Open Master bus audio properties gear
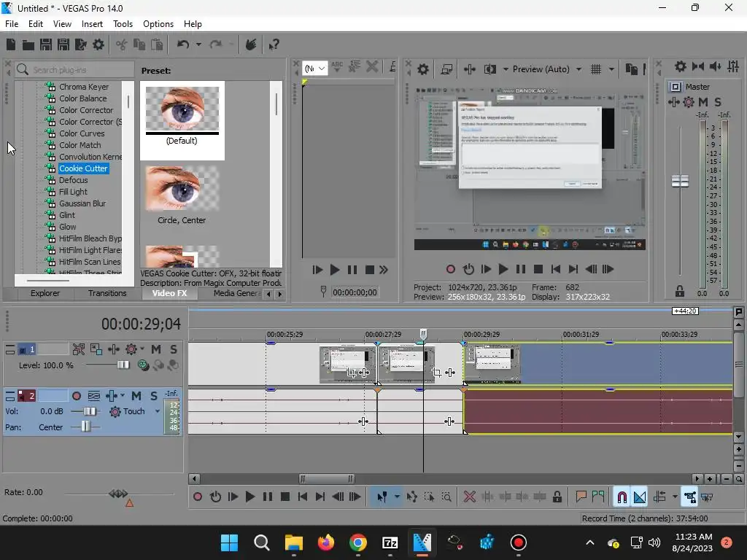747x560 pixels. pos(681,66)
